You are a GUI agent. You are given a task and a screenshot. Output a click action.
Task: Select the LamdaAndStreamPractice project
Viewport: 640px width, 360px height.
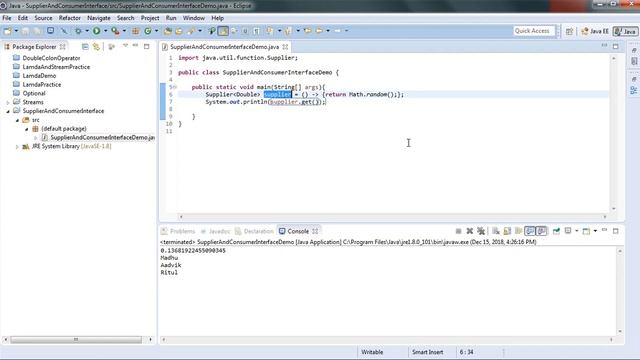[56, 67]
